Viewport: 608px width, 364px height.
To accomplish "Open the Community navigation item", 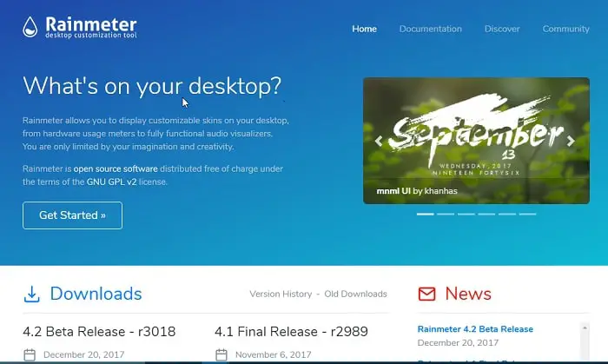I will pos(565,29).
